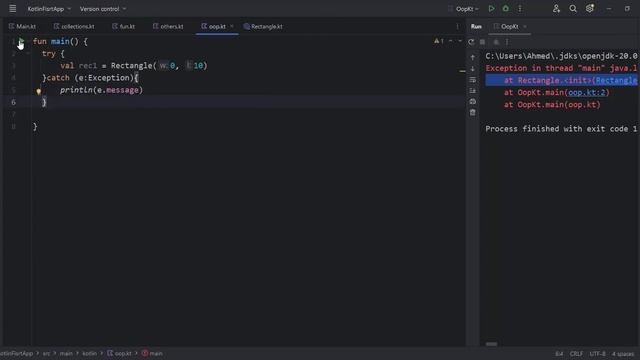This screenshot has width=640, height=360.
Task: Click the oop.kt breadcrumb item
Action: 120,353
